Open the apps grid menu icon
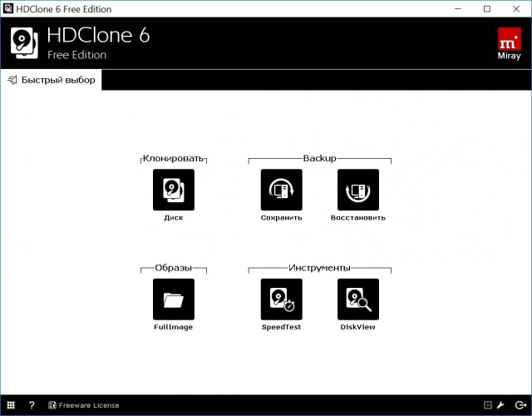 pyautogui.click(x=11, y=405)
